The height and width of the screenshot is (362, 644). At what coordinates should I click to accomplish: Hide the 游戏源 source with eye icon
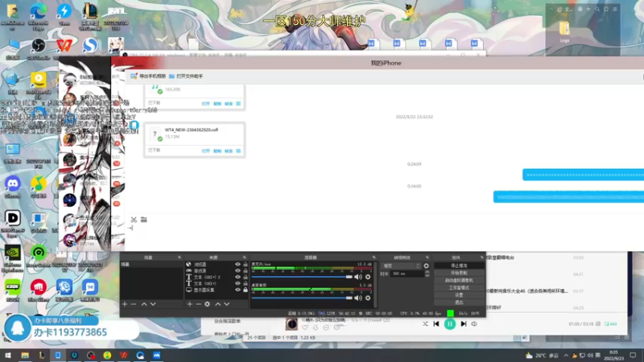pyautogui.click(x=237, y=271)
